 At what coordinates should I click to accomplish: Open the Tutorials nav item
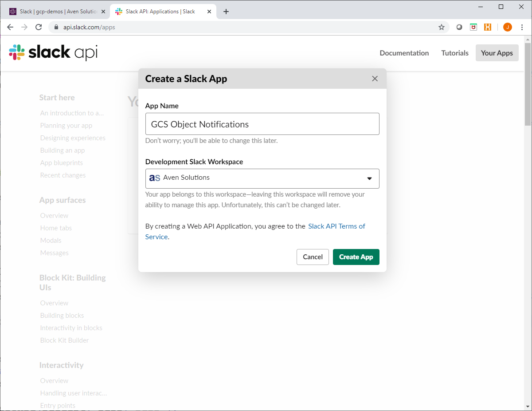(455, 53)
